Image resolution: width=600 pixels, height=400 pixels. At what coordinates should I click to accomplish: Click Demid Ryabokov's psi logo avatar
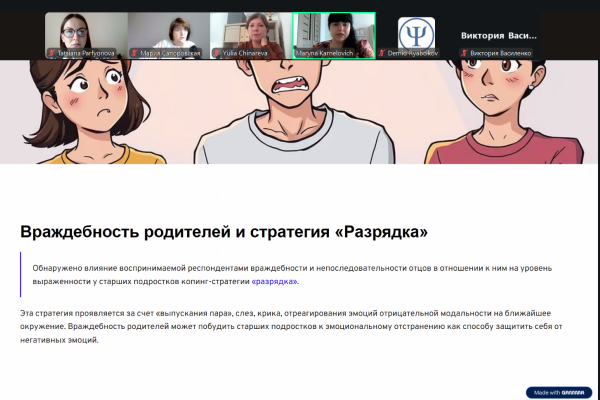pos(416,32)
